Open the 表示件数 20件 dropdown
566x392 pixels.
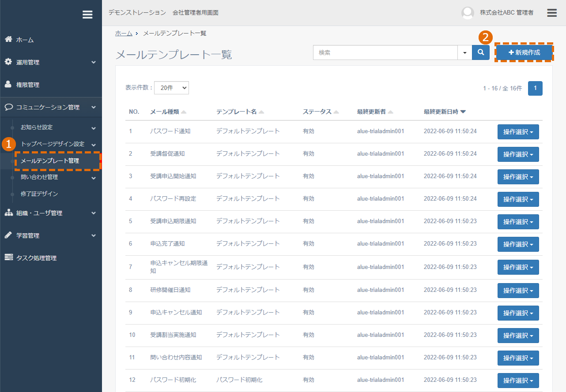click(x=171, y=88)
